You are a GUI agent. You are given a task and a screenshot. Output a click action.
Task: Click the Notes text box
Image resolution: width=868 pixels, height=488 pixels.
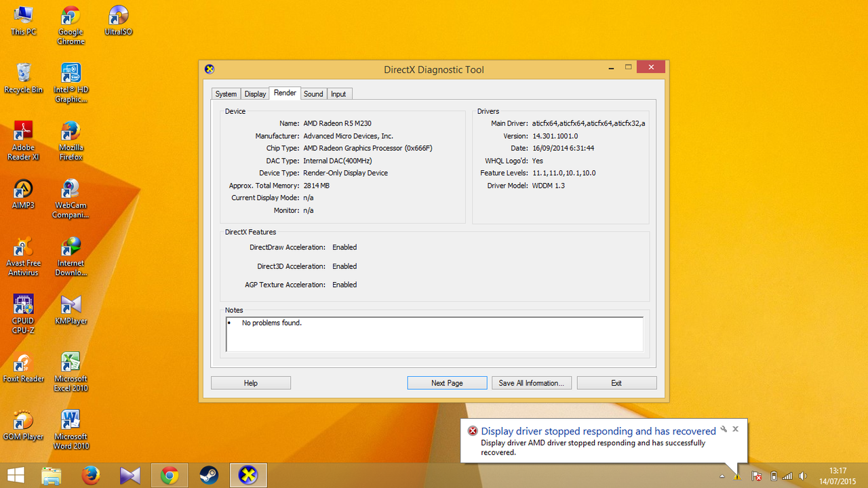click(435, 334)
